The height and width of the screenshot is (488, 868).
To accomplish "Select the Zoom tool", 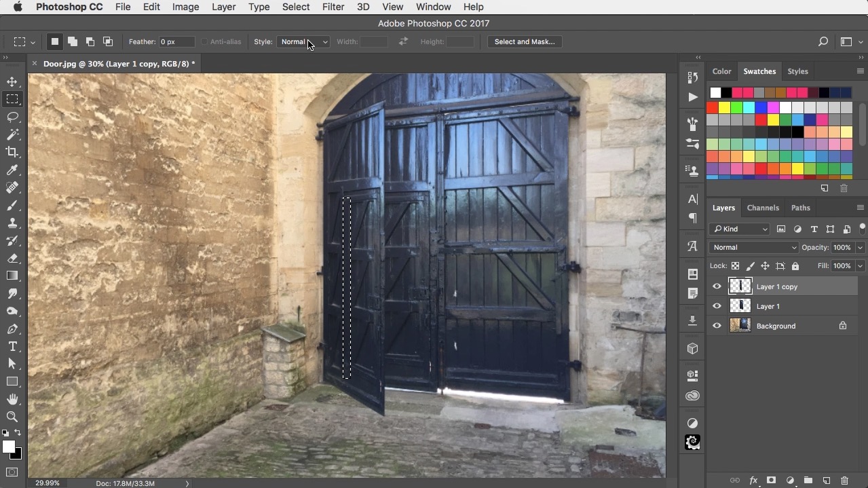I will coord(12,417).
